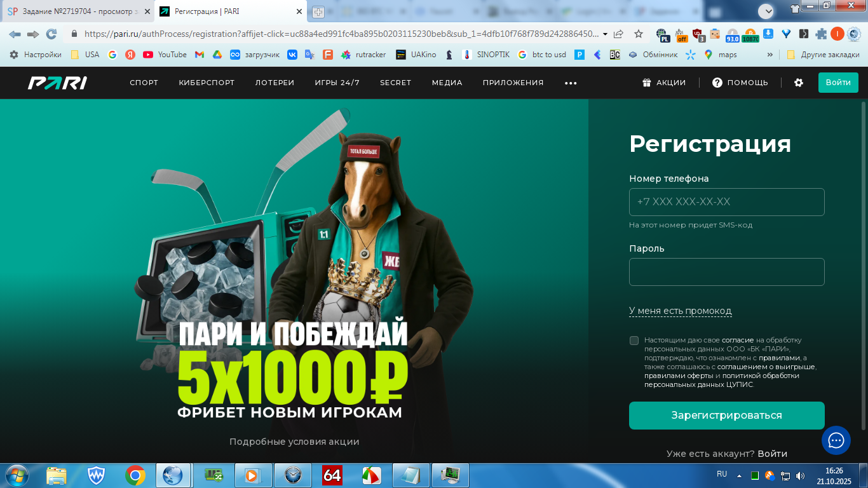Go back using the browser back arrow
Image resolution: width=868 pixels, height=488 pixels.
point(15,34)
